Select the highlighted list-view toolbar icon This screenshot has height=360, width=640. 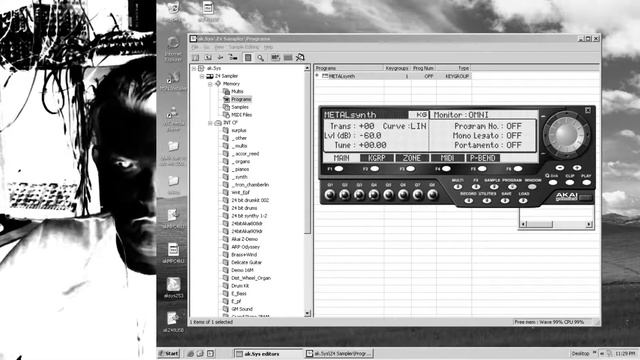248,58
